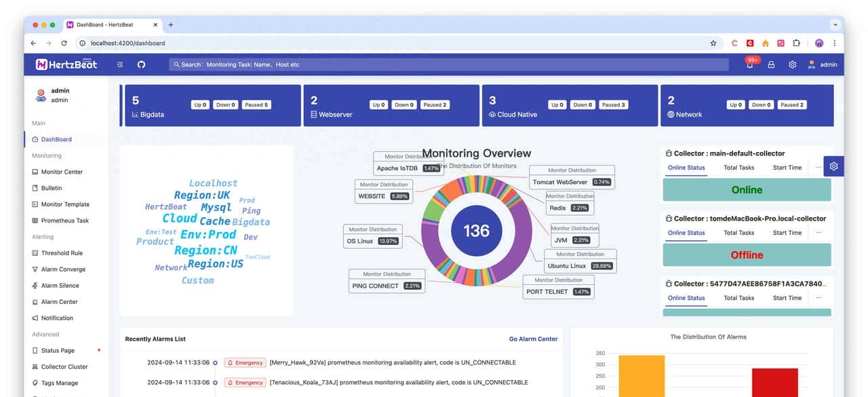Click Paused 5 badge on Bigdata card
Viewport: 868px width, 397px height.
(x=257, y=105)
